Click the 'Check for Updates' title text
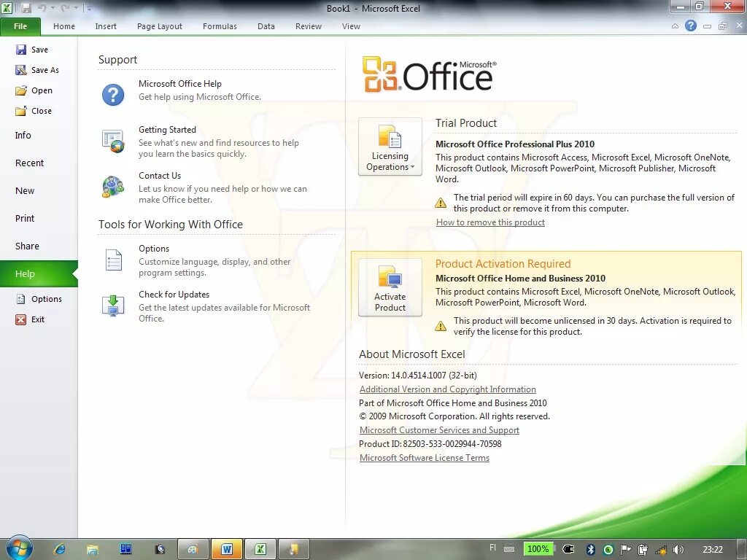The height and width of the screenshot is (560, 747). (174, 295)
